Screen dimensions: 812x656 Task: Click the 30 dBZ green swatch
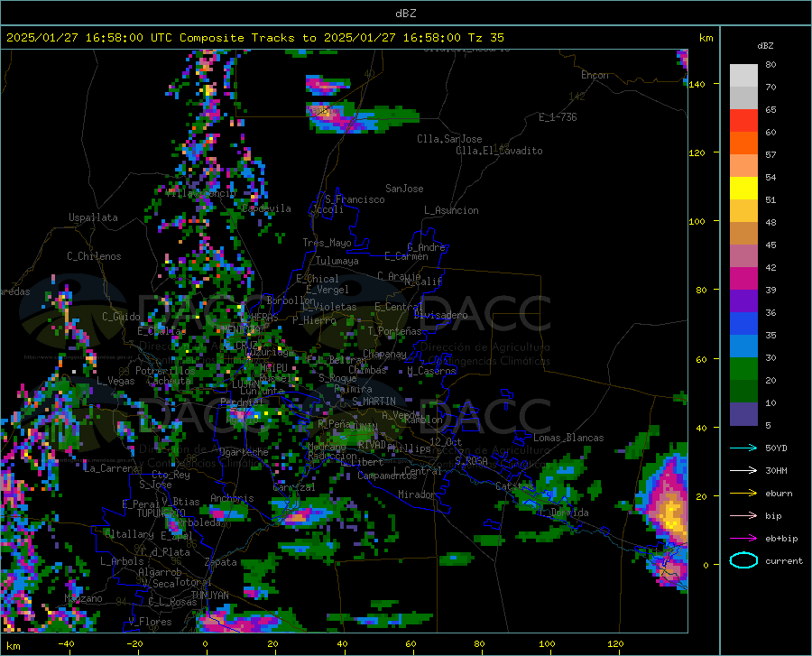pos(743,369)
